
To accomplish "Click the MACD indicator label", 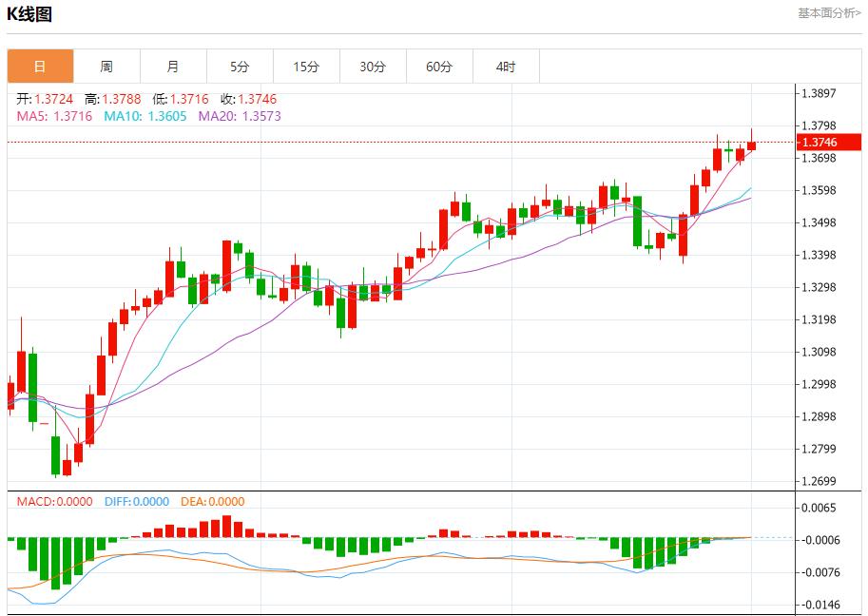I will tap(51, 502).
